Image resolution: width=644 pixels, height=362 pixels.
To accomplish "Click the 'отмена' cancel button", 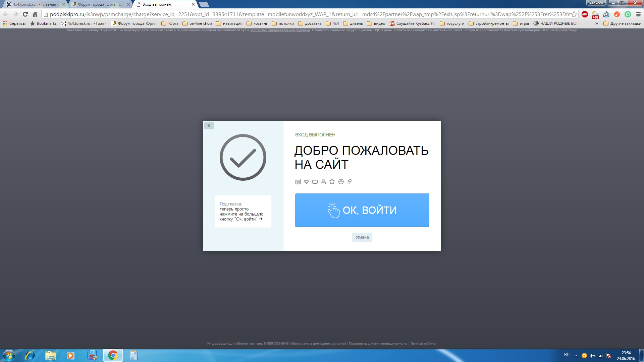I will pyautogui.click(x=362, y=237).
